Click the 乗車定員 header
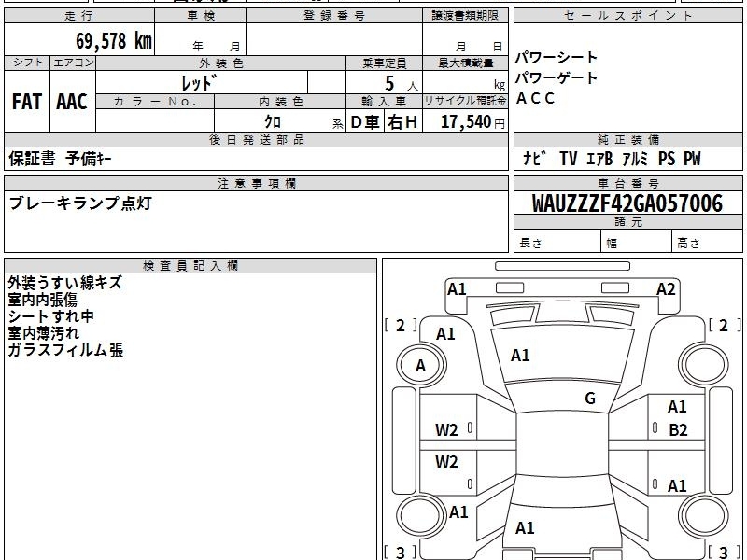The image size is (747, 560). [x=384, y=63]
